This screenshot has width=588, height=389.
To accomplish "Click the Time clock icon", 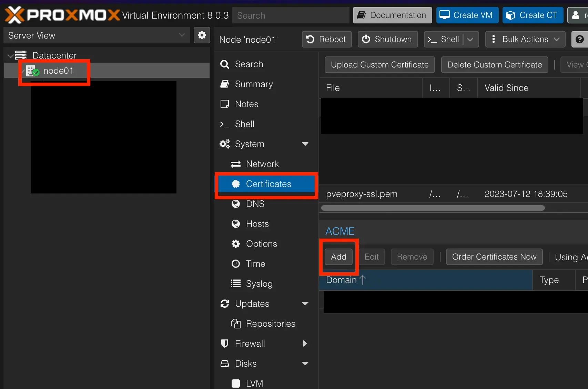I will (236, 264).
